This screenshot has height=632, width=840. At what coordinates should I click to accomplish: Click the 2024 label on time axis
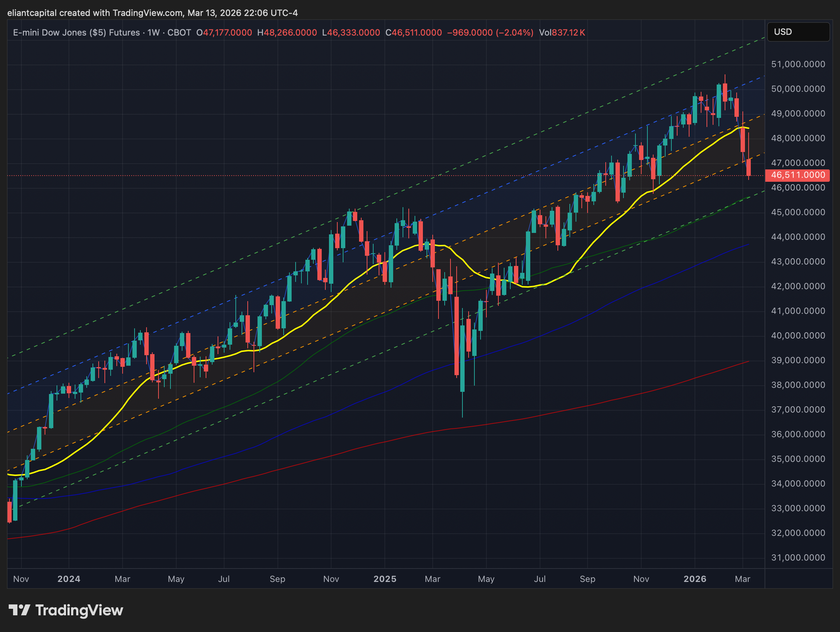[69, 579]
